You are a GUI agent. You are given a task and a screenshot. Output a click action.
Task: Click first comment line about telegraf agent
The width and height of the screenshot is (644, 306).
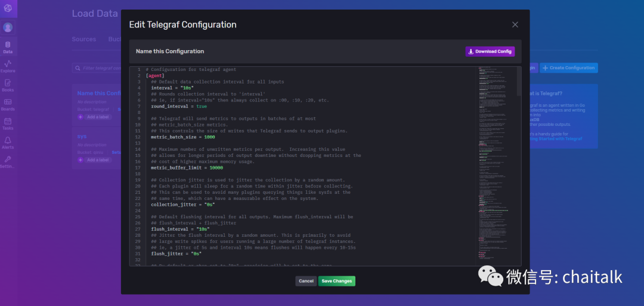pyautogui.click(x=191, y=69)
